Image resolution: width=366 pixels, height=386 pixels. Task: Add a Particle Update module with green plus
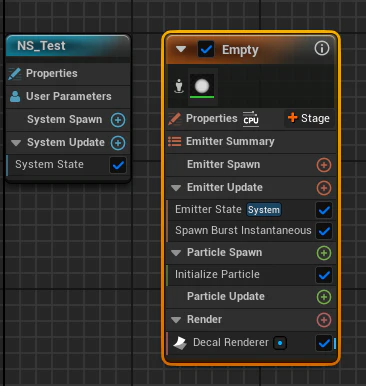click(x=324, y=297)
